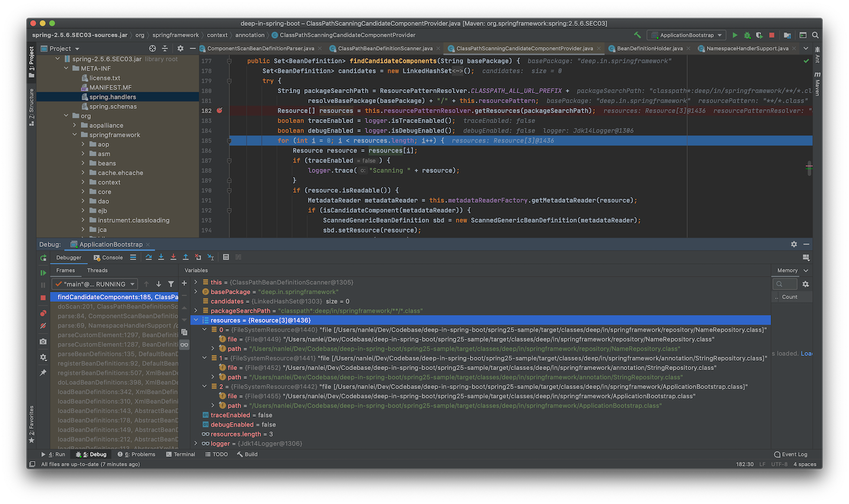Open Debug panel options gear
Viewport: 849px width, 504px height.
[x=794, y=244]
